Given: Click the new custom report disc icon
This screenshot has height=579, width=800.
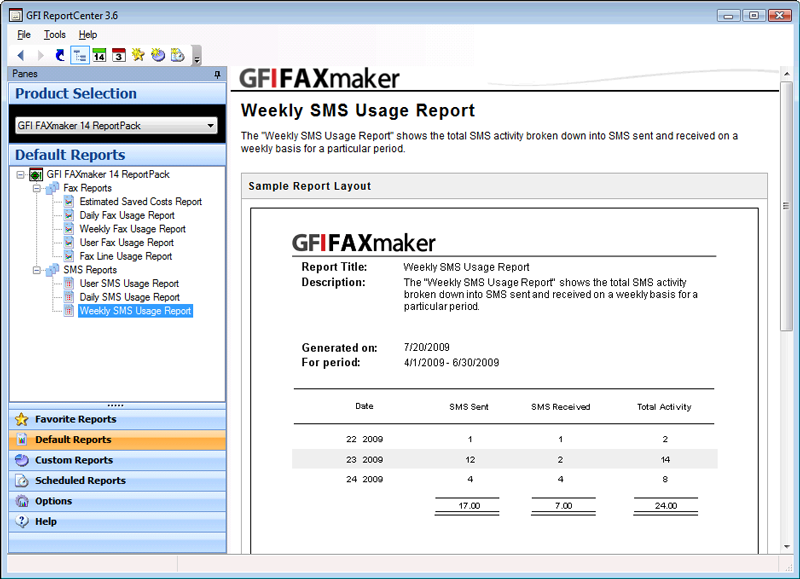Looking at the screenshot, I should [158, 55].
